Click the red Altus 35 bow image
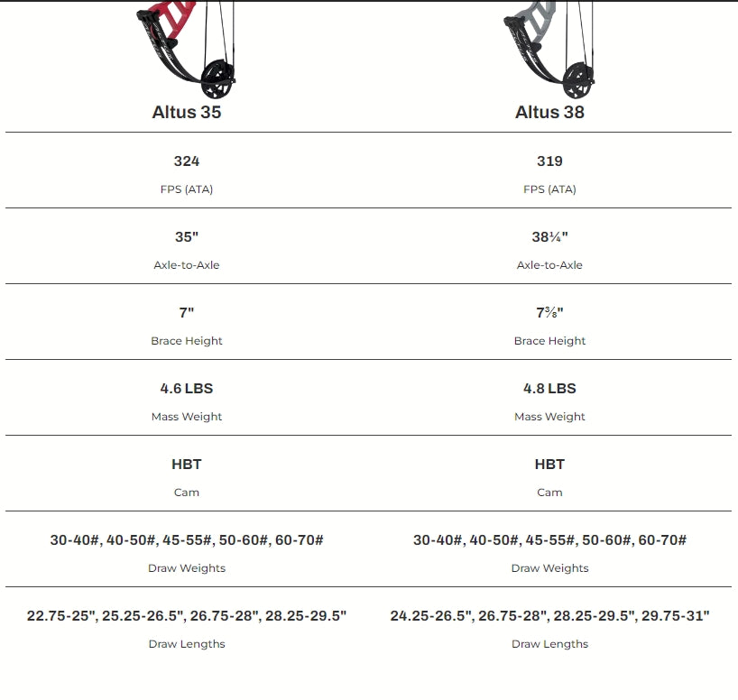The width and height of the screenshot is (738, 700). pos(187,50)
